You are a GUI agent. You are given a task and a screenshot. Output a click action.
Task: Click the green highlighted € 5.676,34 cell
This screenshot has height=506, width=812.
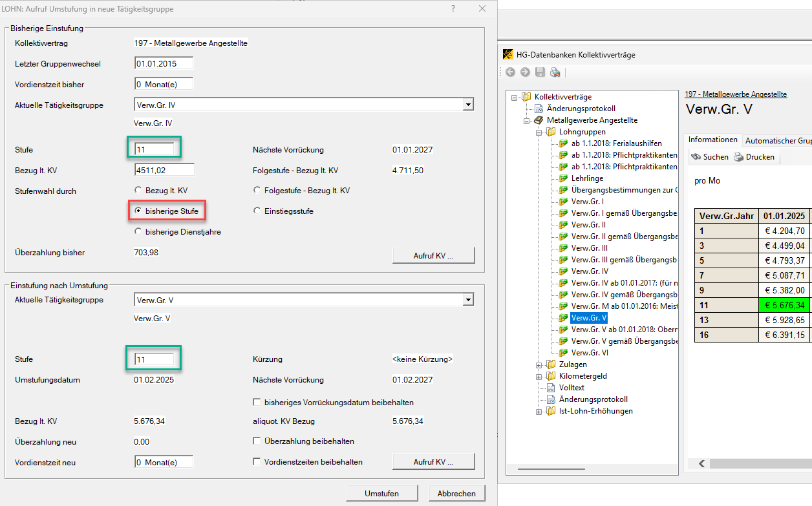pyautogui.click(x=785, y=305)
